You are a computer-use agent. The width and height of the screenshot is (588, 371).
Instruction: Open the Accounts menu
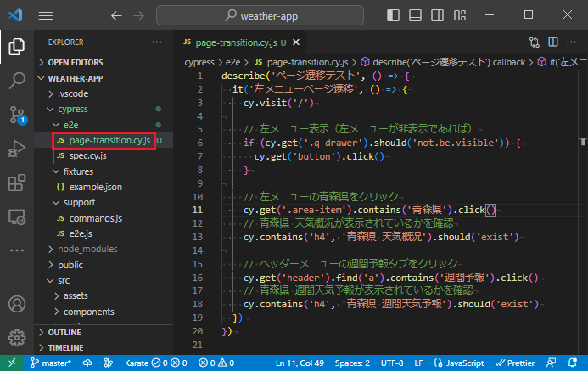tap(17, 304)
